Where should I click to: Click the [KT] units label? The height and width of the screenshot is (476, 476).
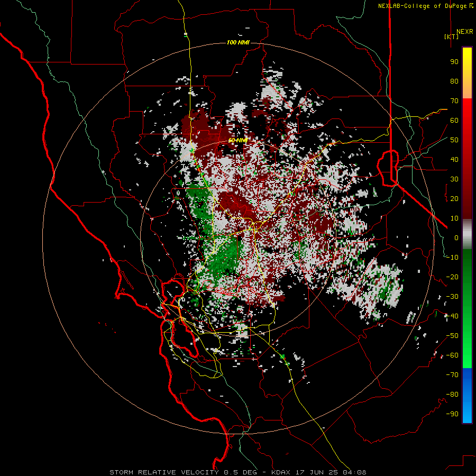(452, 36)
